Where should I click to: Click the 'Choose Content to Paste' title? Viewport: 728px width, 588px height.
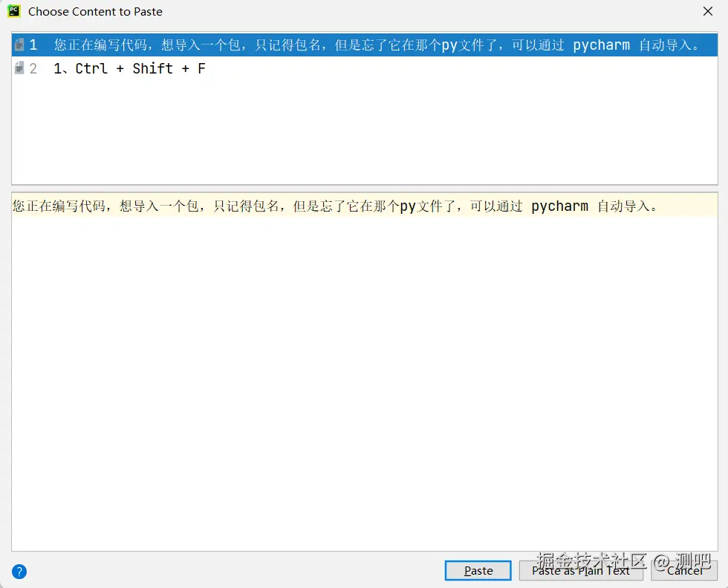[x=95, y=12]
